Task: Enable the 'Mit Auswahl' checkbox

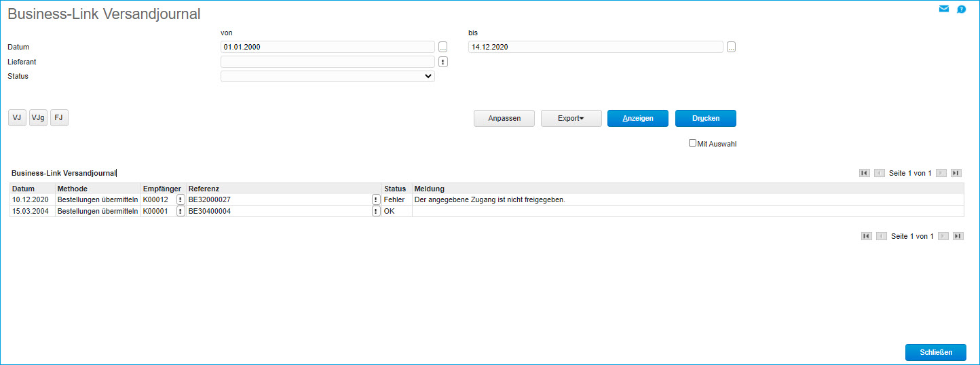Action: pyautogui.click(x=692, y=143)
